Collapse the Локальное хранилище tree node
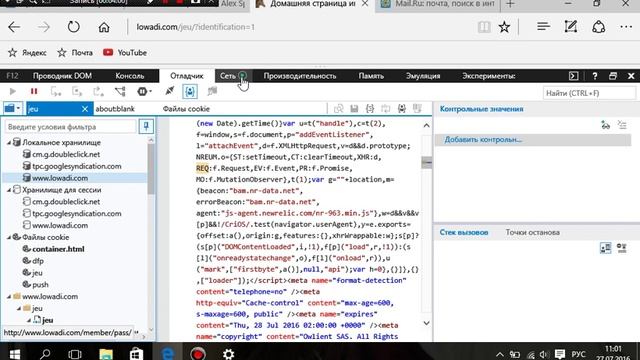Image resolution: width=640 pixels, height=360 pixels. click(x=9, y=143)
